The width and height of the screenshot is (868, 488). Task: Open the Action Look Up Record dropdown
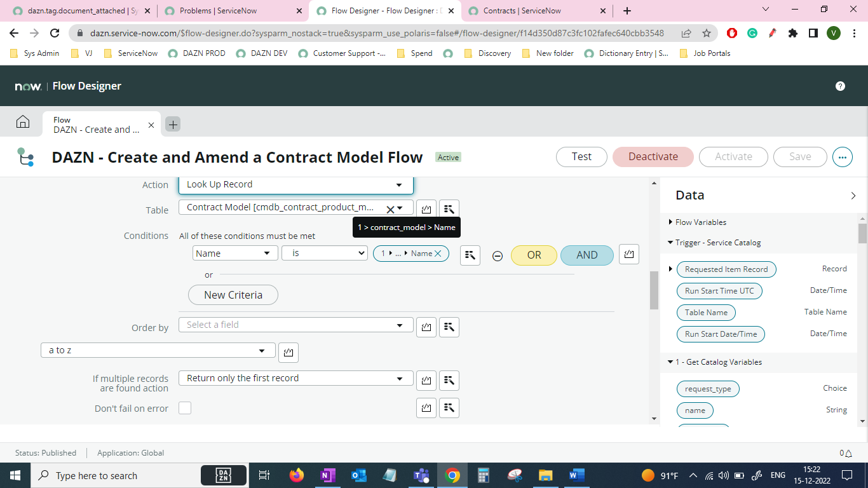tap(296, 185)
